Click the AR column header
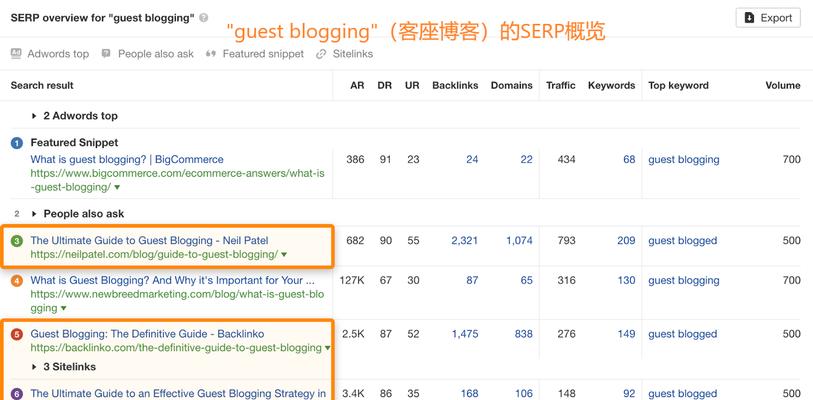This screenshot has width=813, height=400. click(357, 86)
